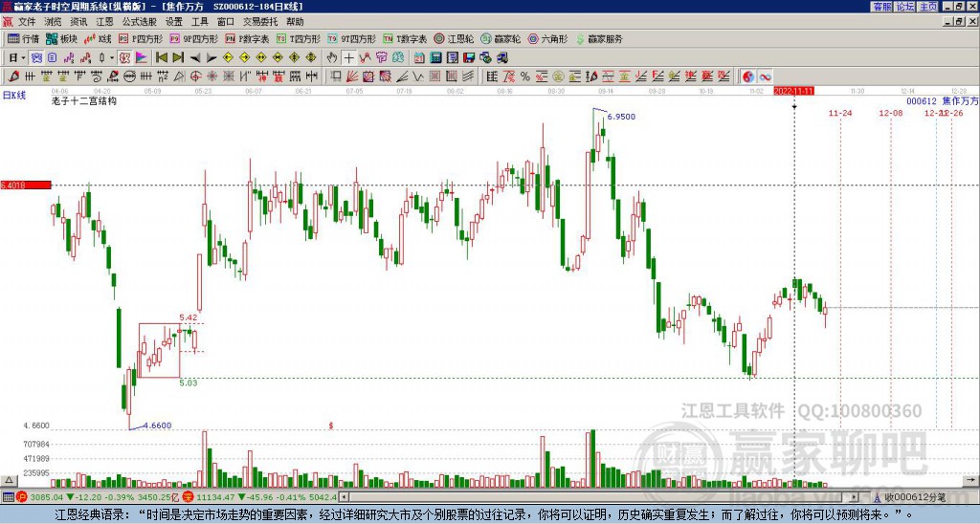
Task: Click the 4.6600 low price label in blue
Action: click(x=157, y=426)
